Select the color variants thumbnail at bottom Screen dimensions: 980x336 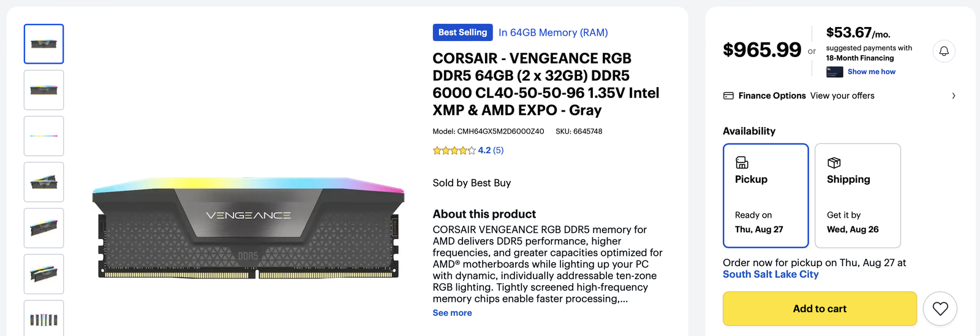(43, 319)
